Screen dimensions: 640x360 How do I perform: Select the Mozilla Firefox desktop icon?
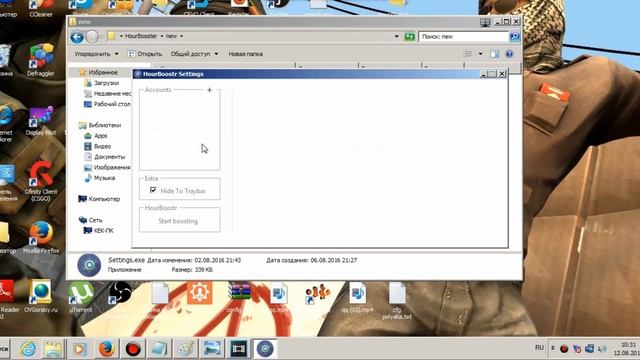pyautogui.click(x=41, y=237)
